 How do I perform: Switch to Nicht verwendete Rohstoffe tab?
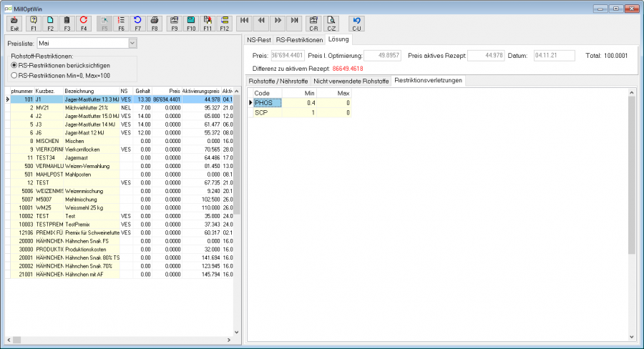point(351,81)
